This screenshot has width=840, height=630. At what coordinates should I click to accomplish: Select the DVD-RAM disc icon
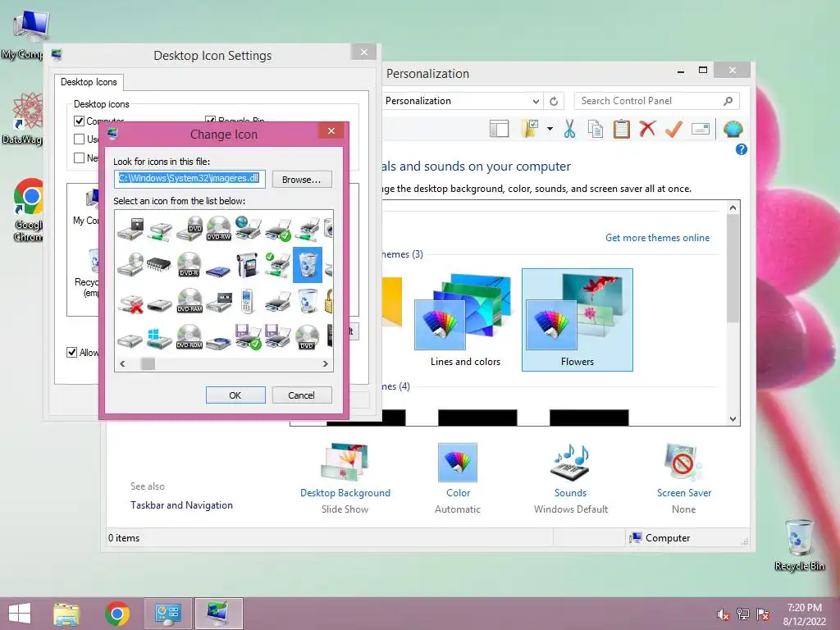(x=189, y=301)
